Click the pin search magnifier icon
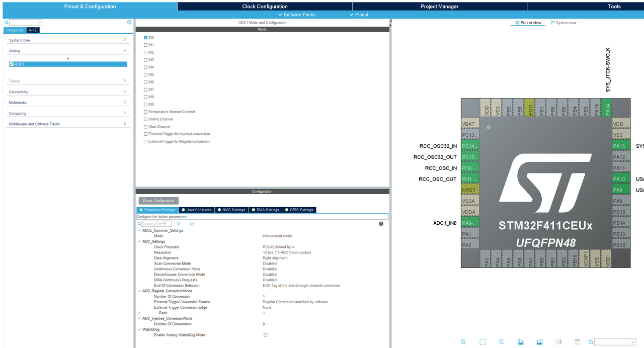644x348 pixels. click(591, 342)
